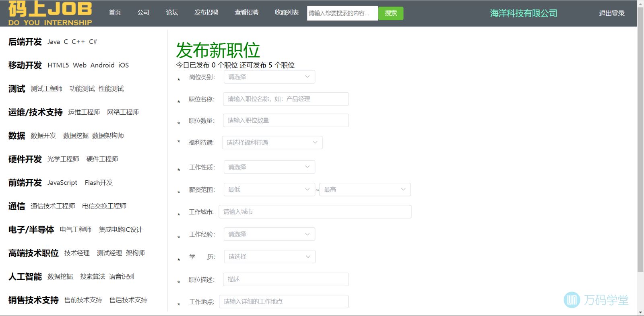Select 搜索算法 category link
The width and height of the screenshot is (644, 316).
click(x=93, y=277)
